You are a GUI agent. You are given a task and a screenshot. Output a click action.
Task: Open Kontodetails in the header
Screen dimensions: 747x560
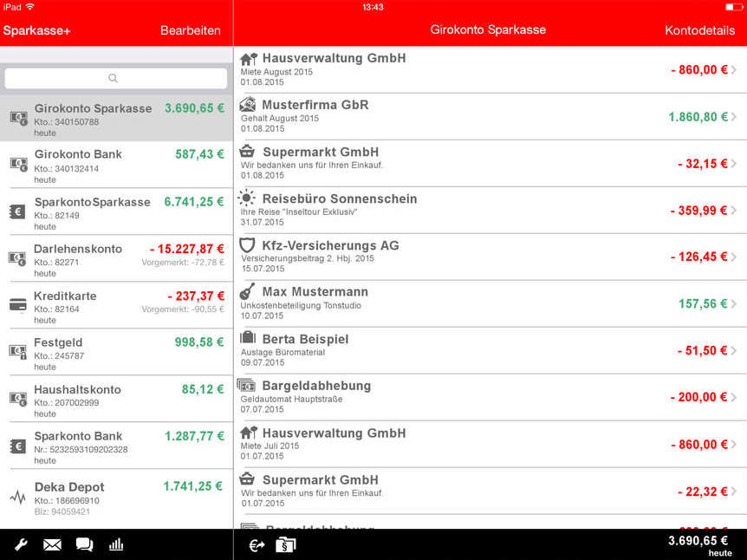pyautogui.click(x=699, y=30)
